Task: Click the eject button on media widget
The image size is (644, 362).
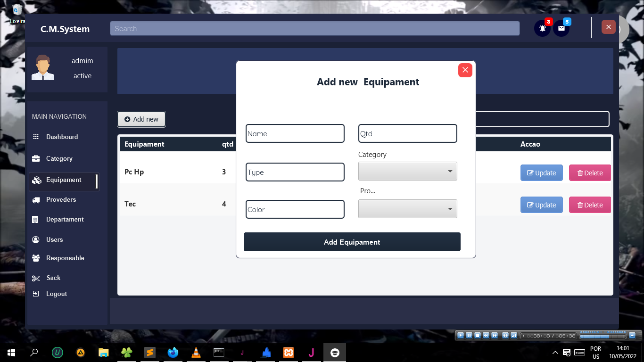Action: pos(632,336)
